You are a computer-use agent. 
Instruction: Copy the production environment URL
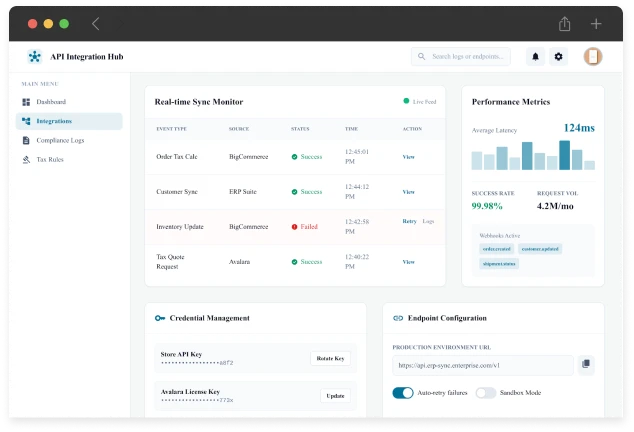coord(587,365)
